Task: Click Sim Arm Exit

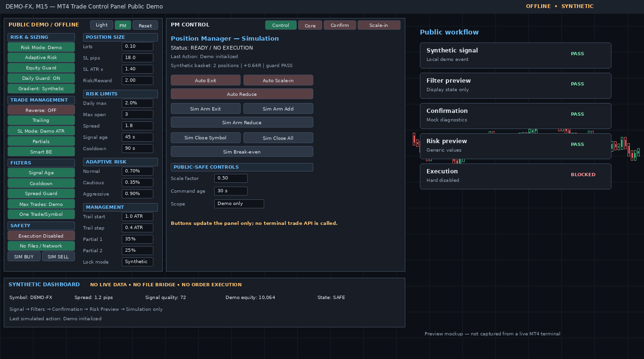Action: 206,109
